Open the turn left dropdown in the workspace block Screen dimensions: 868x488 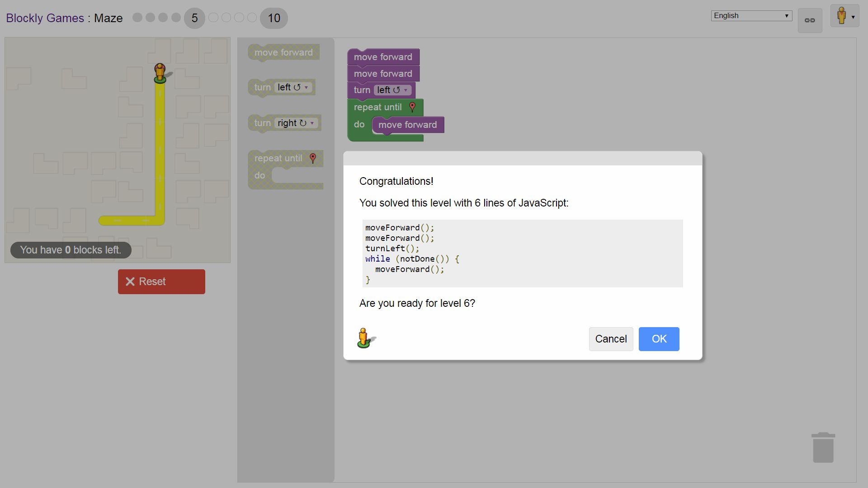pos(405,90)
